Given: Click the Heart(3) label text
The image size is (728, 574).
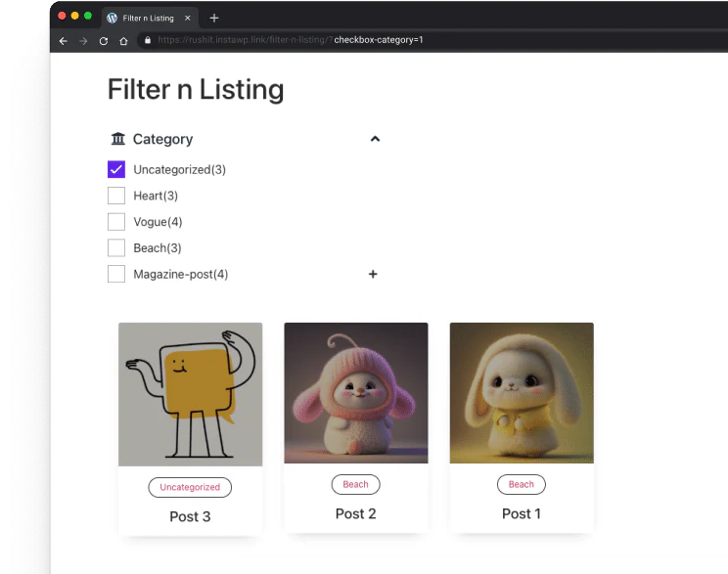Looking at the screenshot, I should [156, 196].
